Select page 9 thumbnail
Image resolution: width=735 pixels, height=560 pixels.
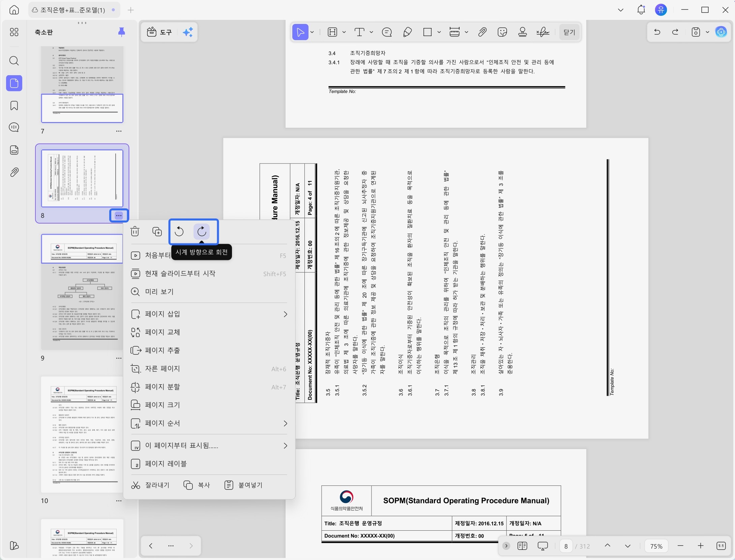click(x=82, y=292)
